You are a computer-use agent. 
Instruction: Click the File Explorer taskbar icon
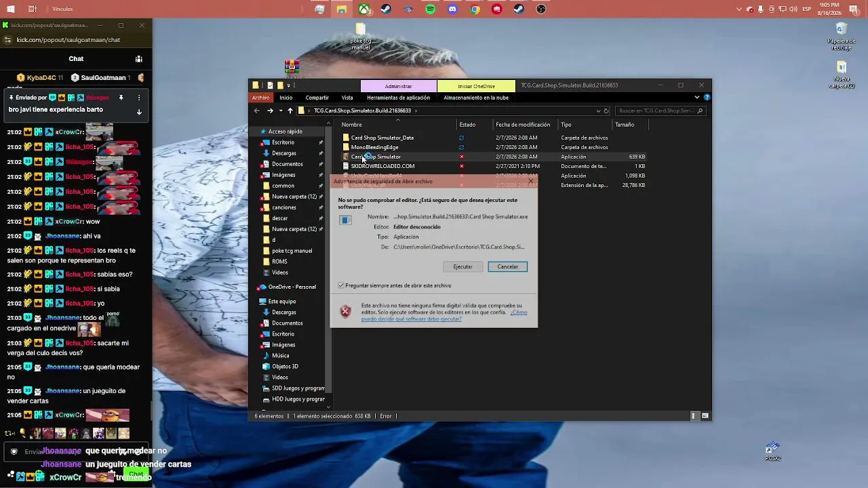[x=342, y=9]
